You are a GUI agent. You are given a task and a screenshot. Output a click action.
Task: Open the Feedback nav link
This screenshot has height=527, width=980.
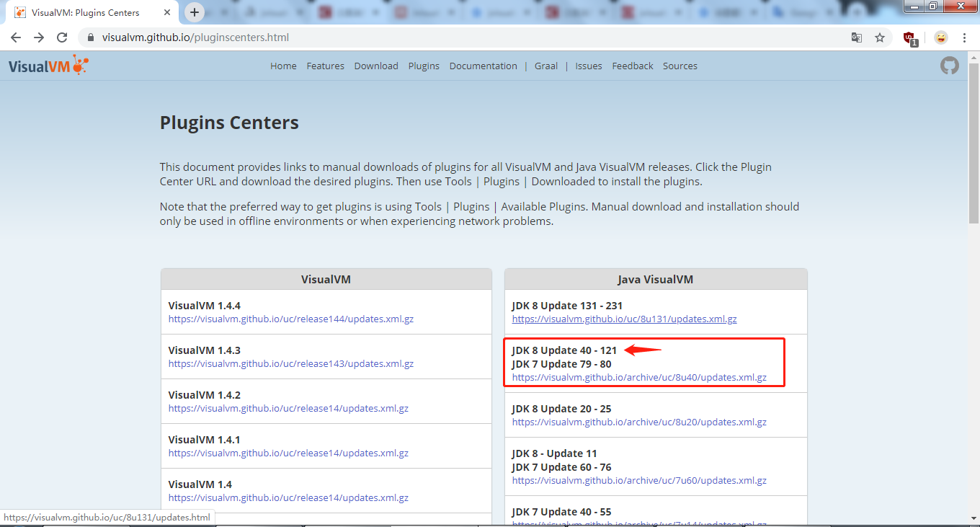point(633,66)
